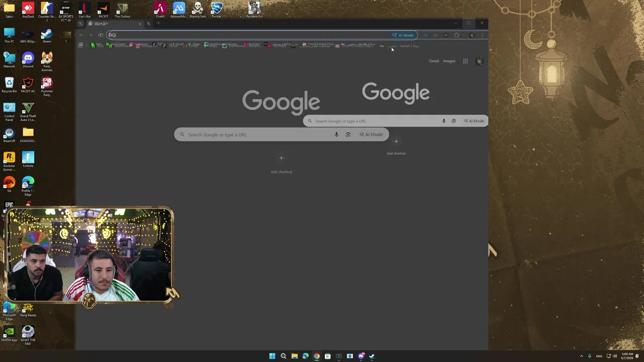
Task: Open the Google account avatar on the page
Action: [x=479, y=61]
